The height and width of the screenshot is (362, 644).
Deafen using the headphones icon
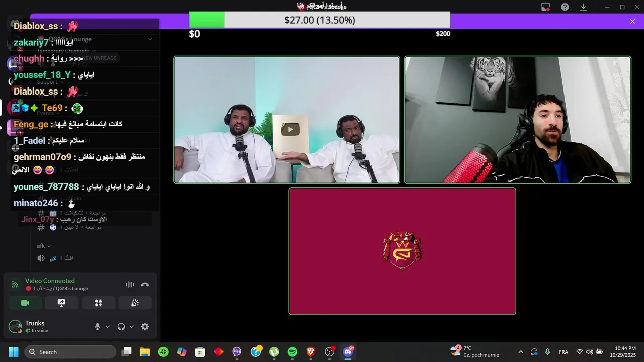(x=121, y=327)
